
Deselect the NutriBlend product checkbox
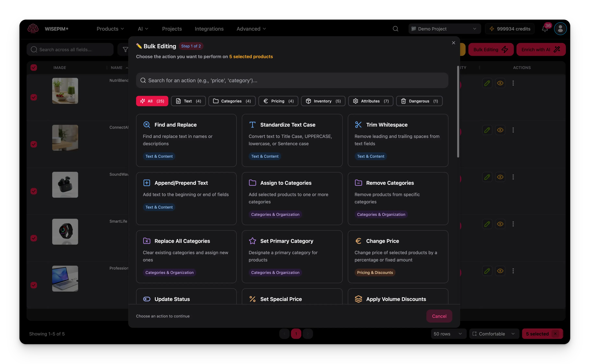[x=34, y=97]
